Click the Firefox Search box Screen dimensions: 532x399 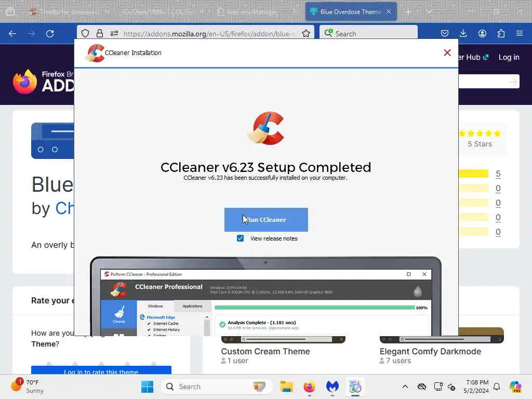[x=368, y=34]
